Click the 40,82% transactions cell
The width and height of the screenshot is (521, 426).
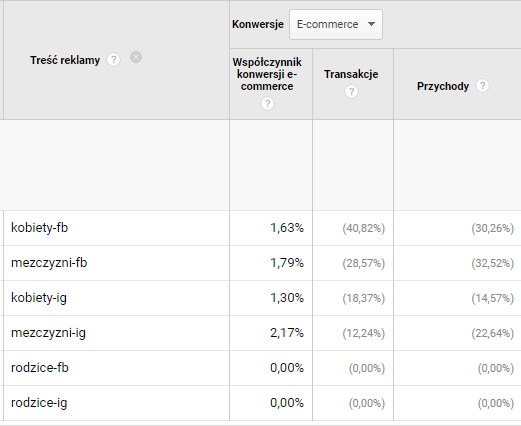pyautogui.click(x=364, y=228)
